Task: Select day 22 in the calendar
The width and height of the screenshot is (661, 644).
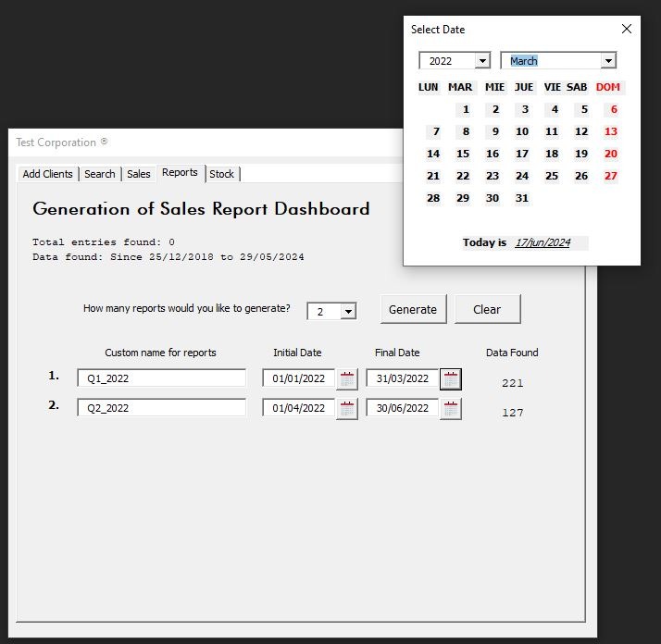Action: [x=463, y=176]
